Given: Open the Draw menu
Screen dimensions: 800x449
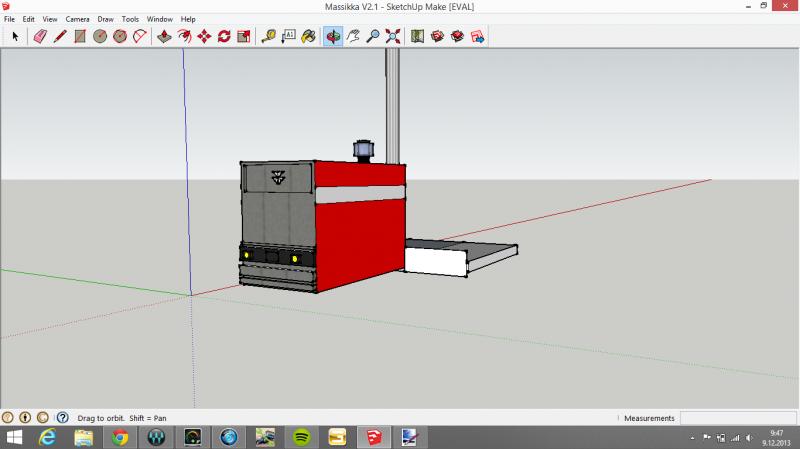Looking at the screenshot, I should click(106, 19).
